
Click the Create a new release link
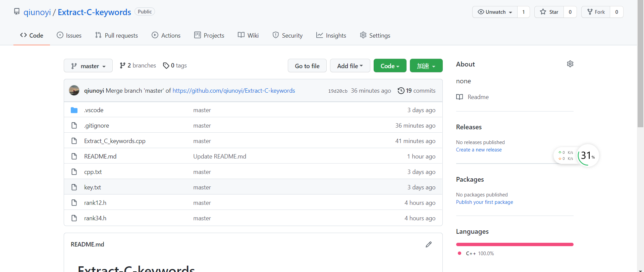pos(479,150)
